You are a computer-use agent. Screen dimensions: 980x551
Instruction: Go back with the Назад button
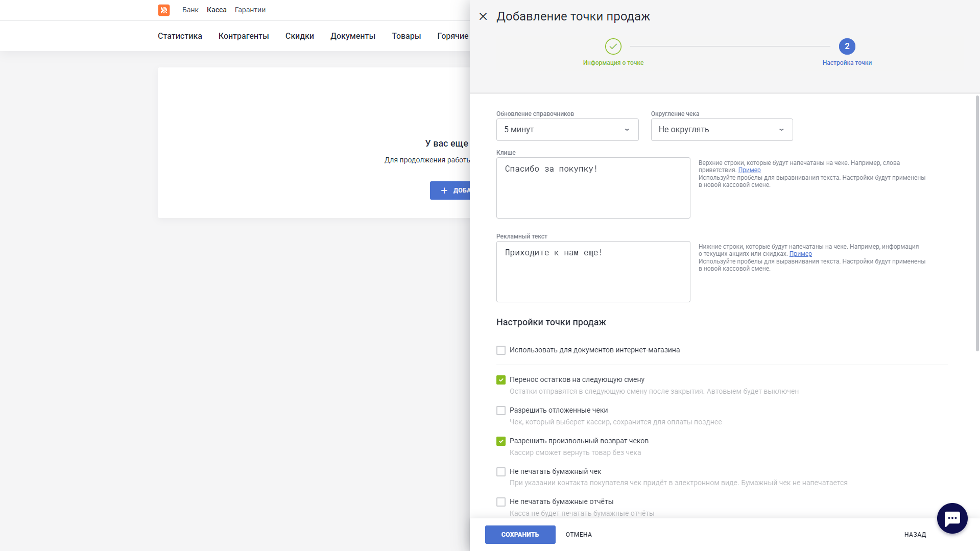(915, 535)
